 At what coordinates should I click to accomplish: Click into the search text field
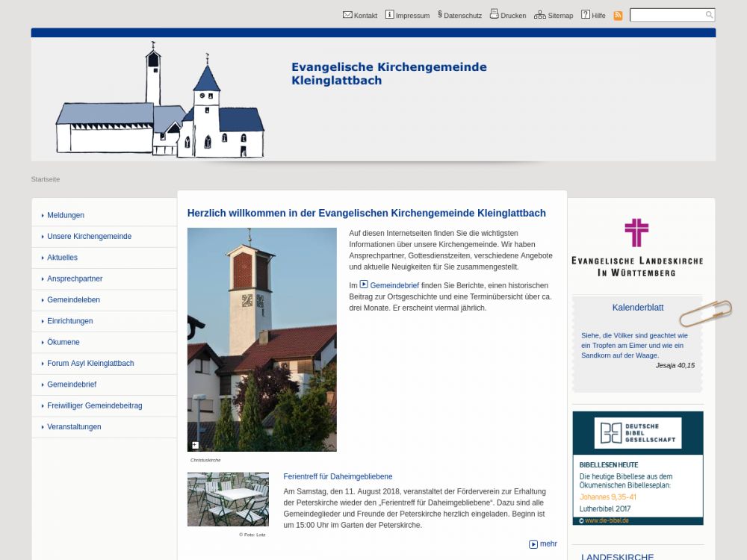tap(666, 15)
